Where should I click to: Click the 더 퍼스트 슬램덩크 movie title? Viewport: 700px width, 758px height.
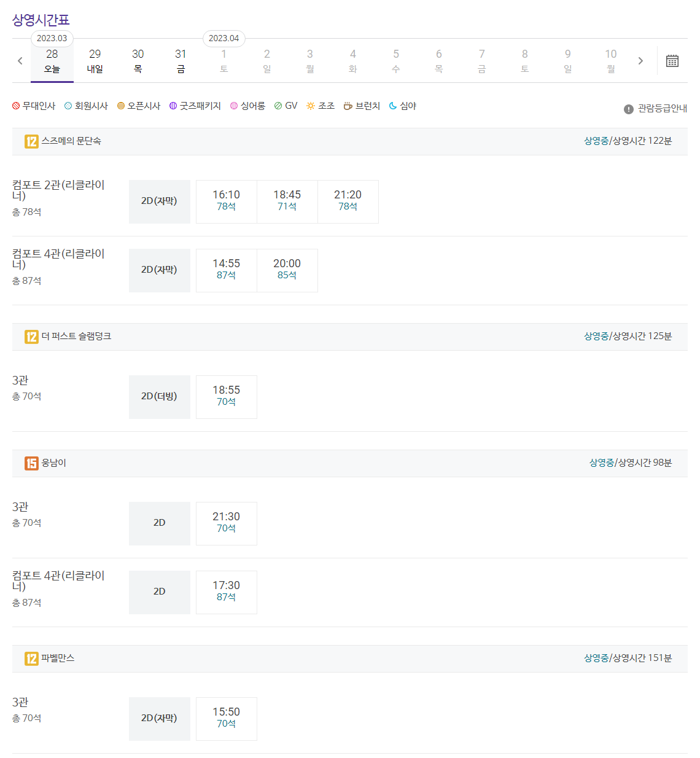click(x=76, y=337)
